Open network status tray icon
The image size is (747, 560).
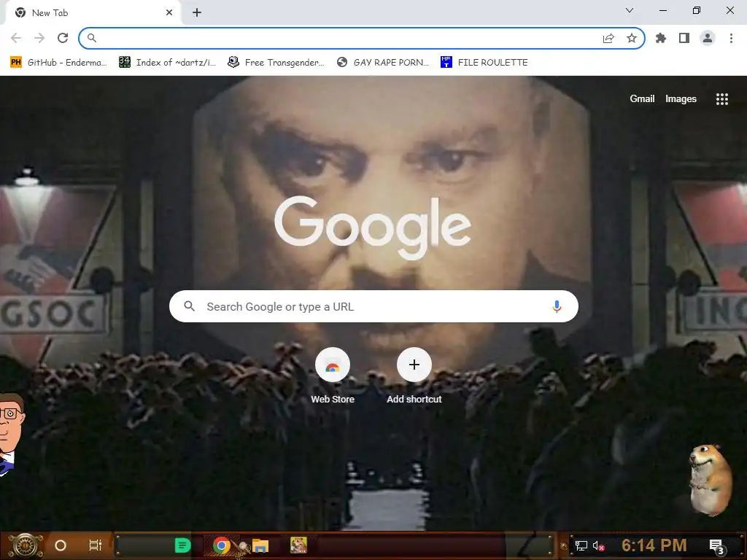pos(581,545)
